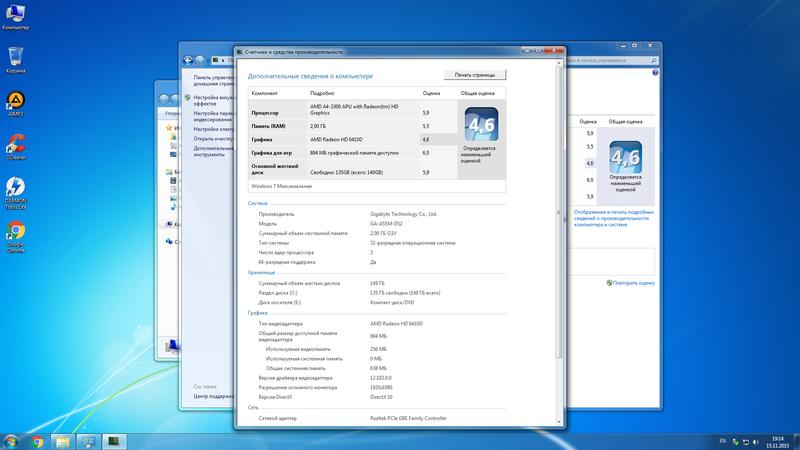Click the 1920x1080 resolution value
The image size is (800, 450).
[381, 387]
